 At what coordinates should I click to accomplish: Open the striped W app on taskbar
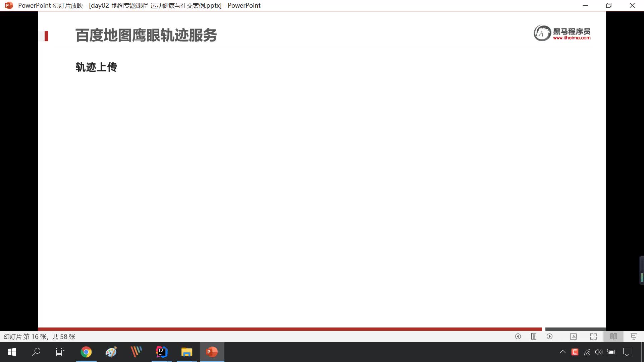click(136, 352)
